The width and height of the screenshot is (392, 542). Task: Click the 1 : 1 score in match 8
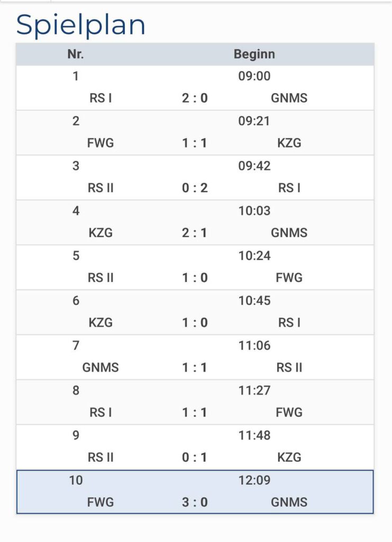195,412
